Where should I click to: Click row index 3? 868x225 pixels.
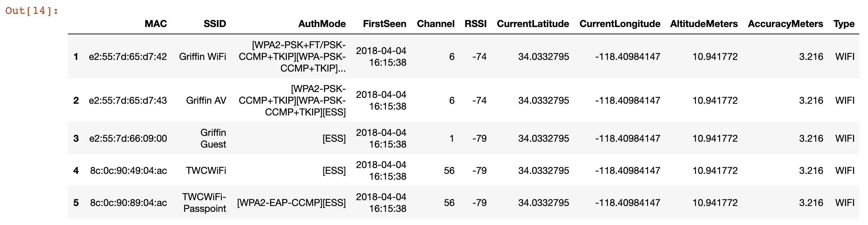(x=76, y=138)
